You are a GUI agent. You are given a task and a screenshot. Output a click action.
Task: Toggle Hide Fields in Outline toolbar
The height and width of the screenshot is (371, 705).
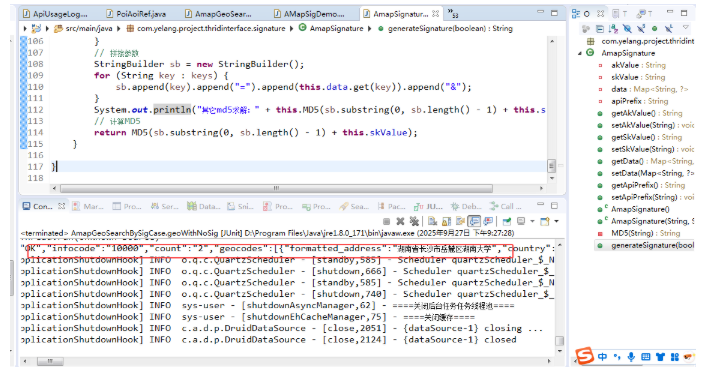(627, 29)
